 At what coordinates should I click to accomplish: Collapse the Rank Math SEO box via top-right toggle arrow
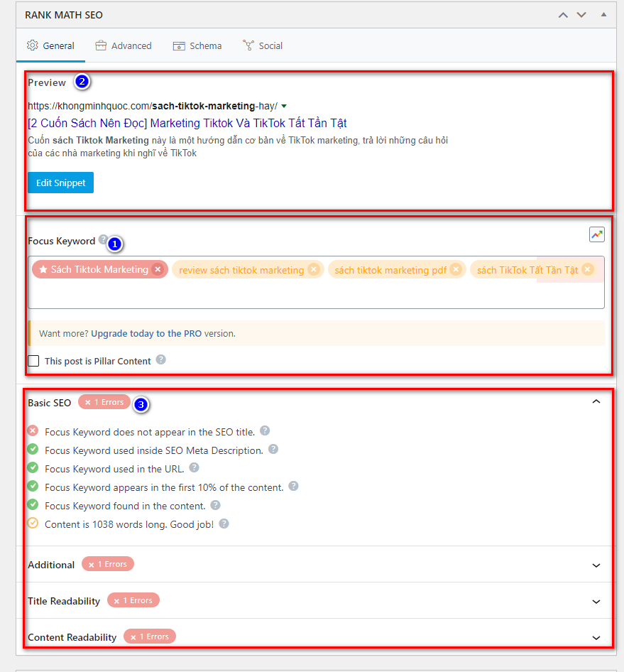(x=604, y=14)
